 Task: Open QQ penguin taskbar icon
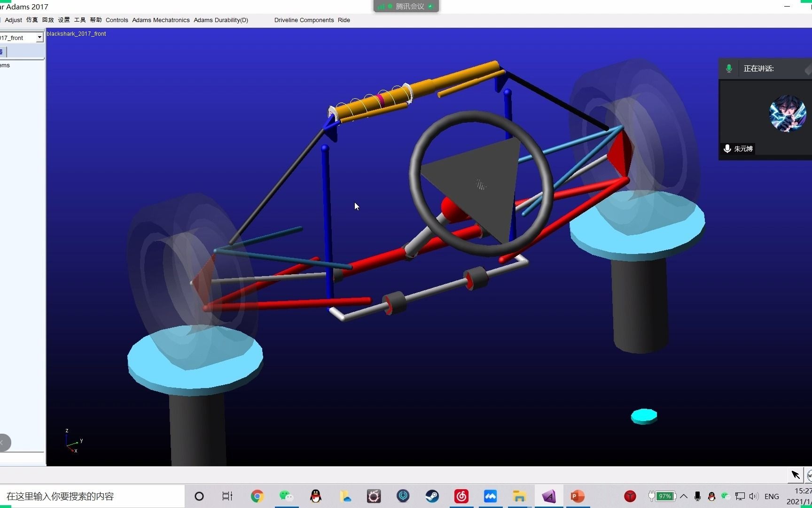coord(316,496)
